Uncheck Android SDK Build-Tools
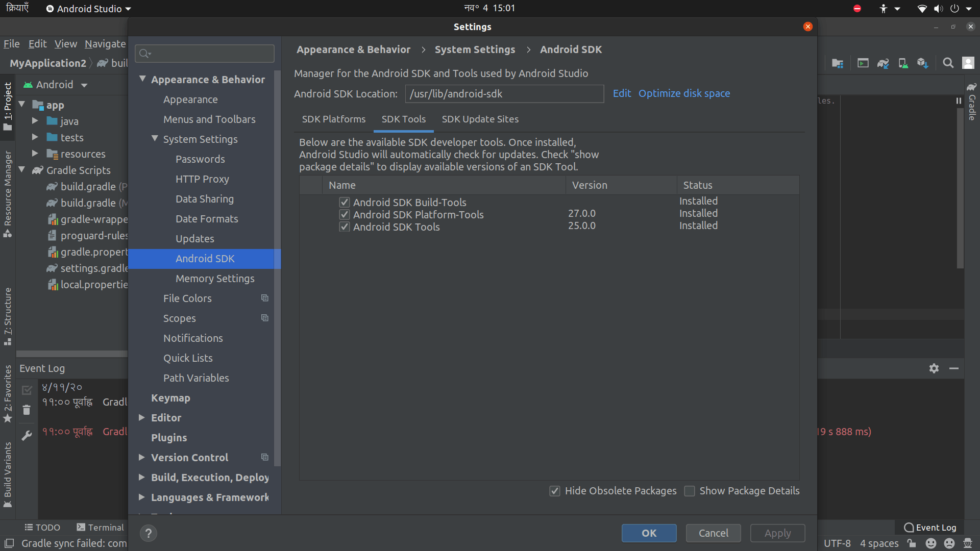Screen dimensions: 980x551 (344, 202)
